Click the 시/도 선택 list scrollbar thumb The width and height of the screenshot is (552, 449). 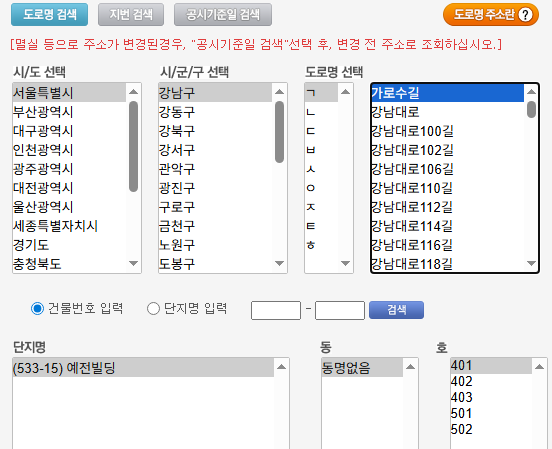[x=133, y=146]
